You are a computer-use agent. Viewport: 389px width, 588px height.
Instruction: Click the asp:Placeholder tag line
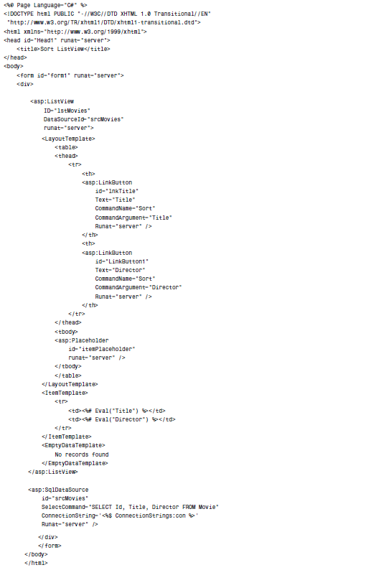82,340
